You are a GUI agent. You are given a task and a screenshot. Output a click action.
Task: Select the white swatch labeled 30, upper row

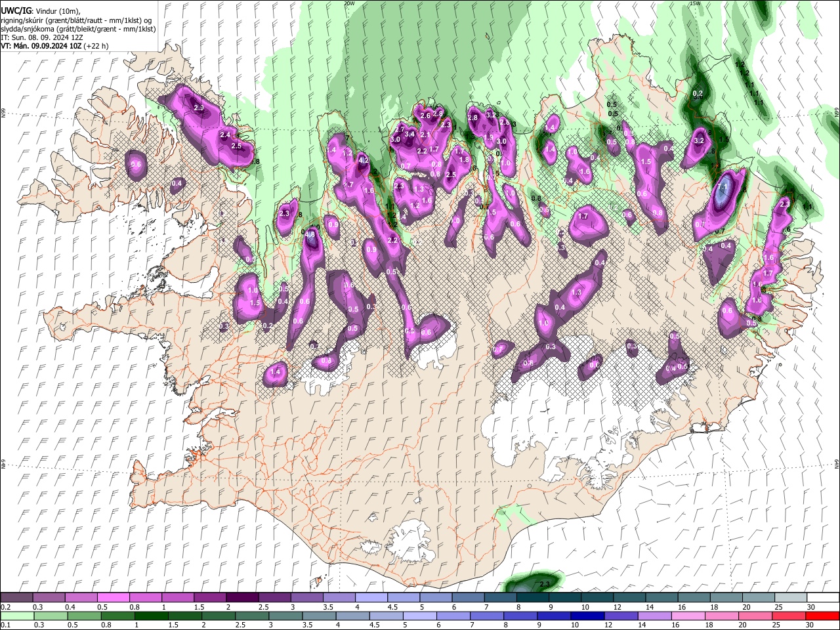pos(823,598)
